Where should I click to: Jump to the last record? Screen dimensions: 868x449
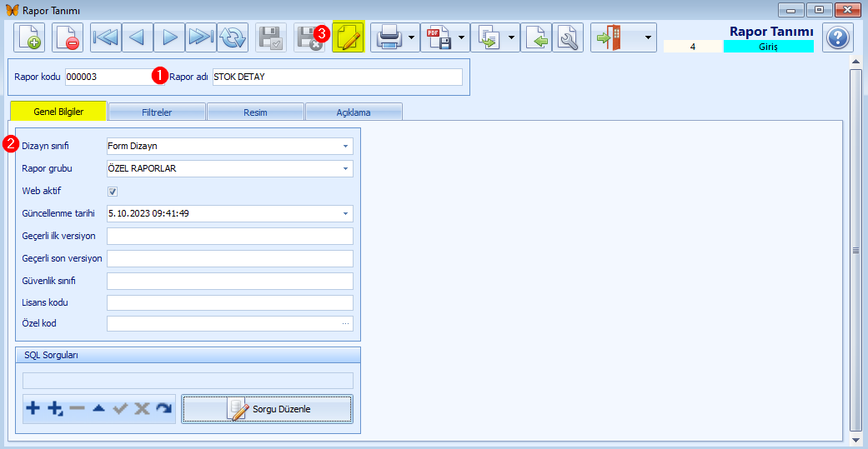201,37
